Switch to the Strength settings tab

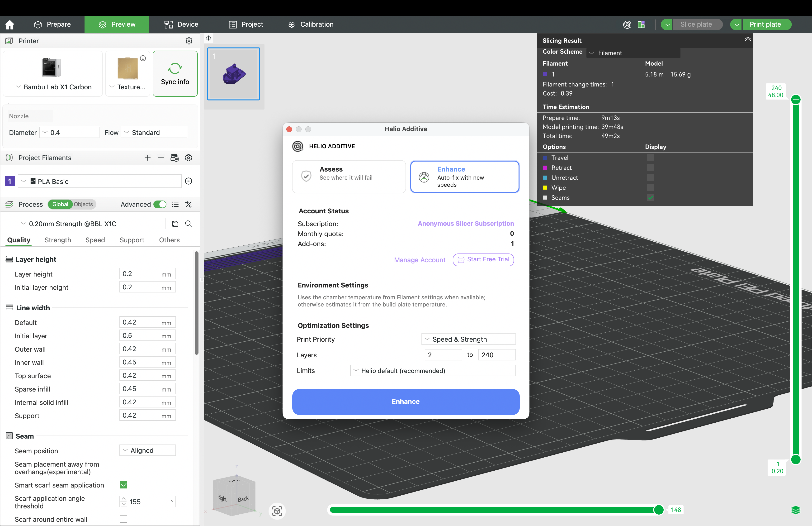(x=58, y=240)
